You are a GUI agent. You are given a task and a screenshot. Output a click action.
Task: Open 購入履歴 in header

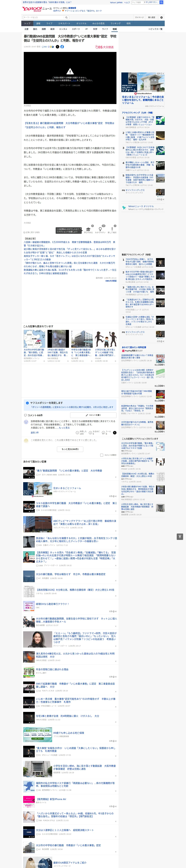(x=152, y=17)
